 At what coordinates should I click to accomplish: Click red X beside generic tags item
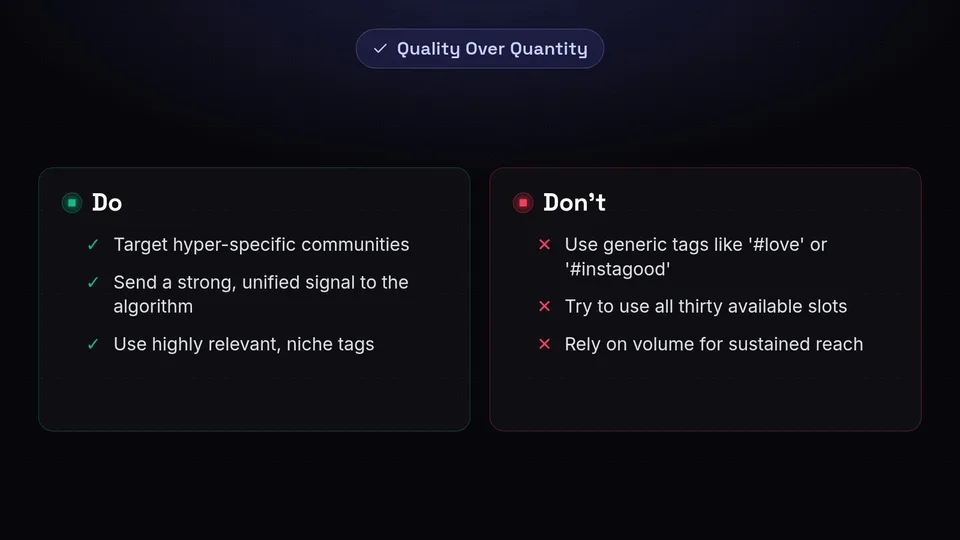pyautogui.click(x=544, y=244)
